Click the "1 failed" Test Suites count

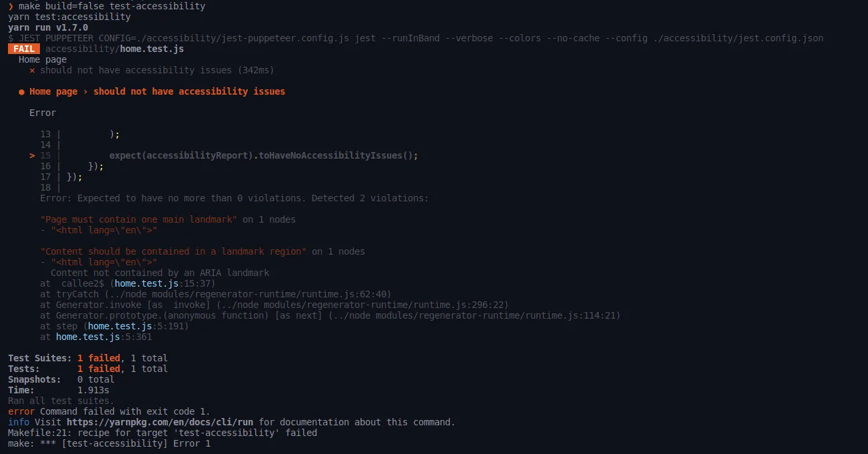(x=99, y=359)
